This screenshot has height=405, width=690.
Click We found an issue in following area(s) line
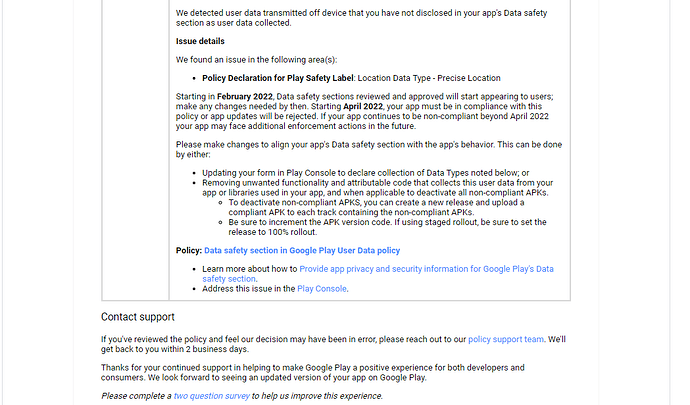pos(257,59)
